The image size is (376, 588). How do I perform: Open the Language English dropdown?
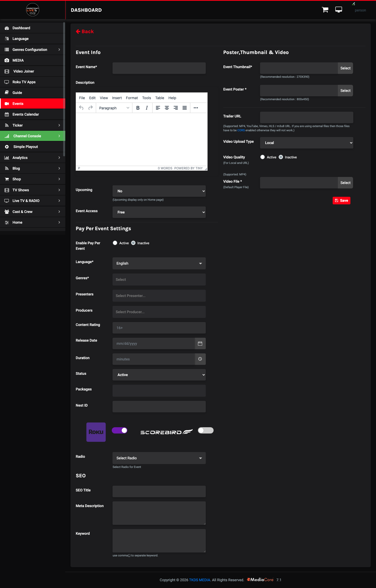coord(159,263)
